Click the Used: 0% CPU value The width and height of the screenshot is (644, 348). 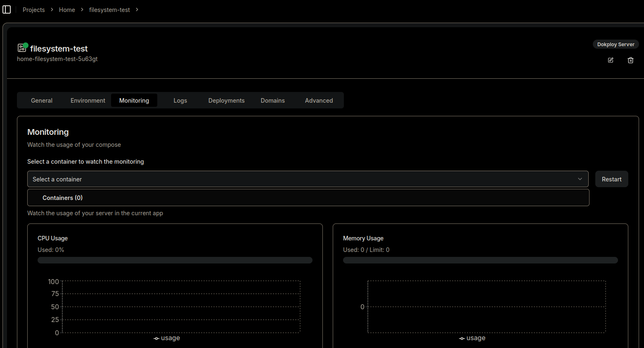pos(51,250)
